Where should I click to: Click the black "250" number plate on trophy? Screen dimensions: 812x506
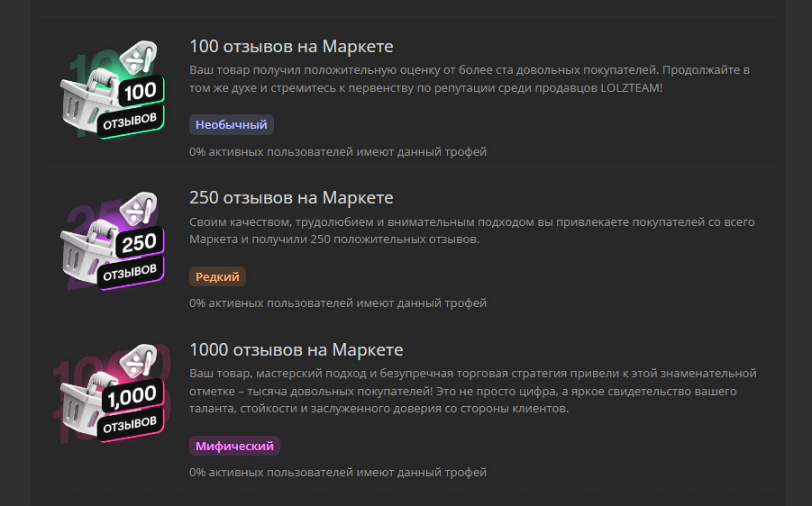coord(139,241)
